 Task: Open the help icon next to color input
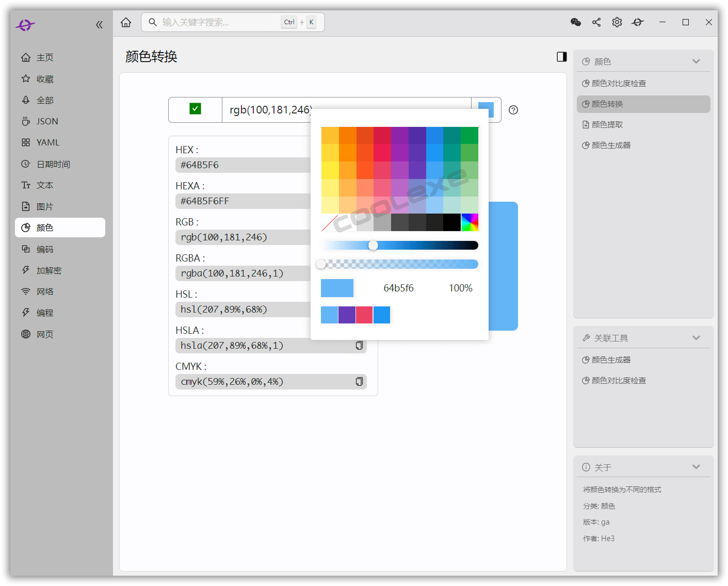pyautogui.click(x=513, y=110)
